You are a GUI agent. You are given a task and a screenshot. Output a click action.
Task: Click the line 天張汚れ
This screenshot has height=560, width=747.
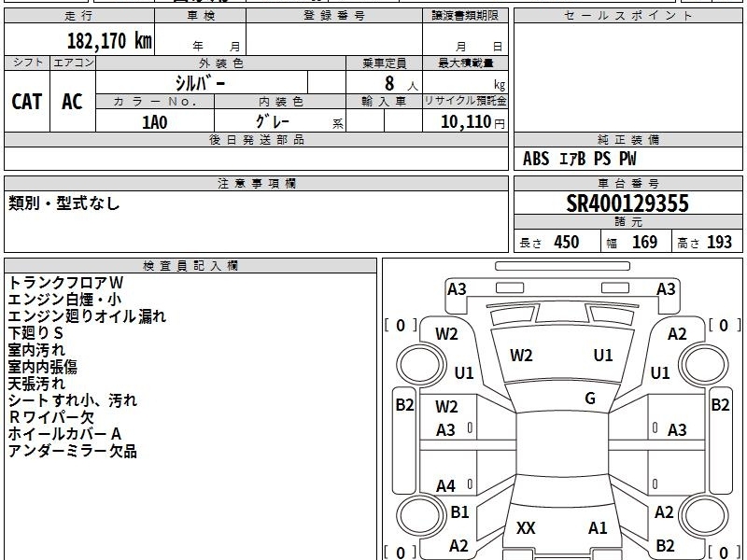coord(36,384)
